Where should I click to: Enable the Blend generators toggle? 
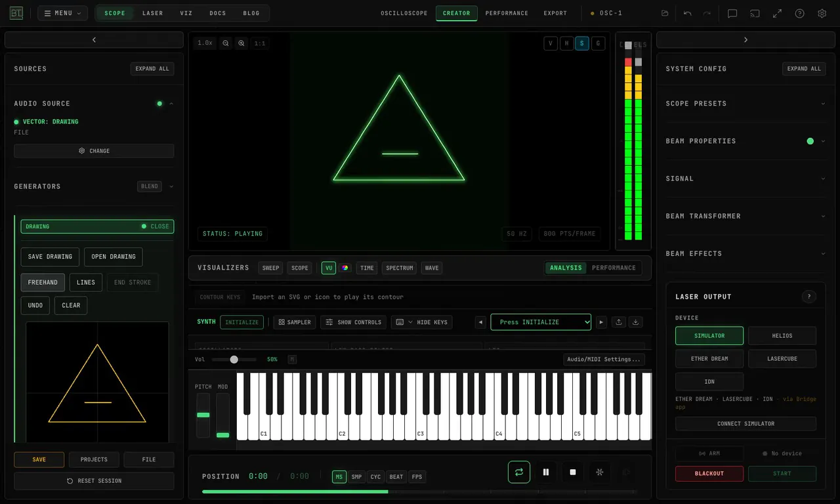coord(150,186)
